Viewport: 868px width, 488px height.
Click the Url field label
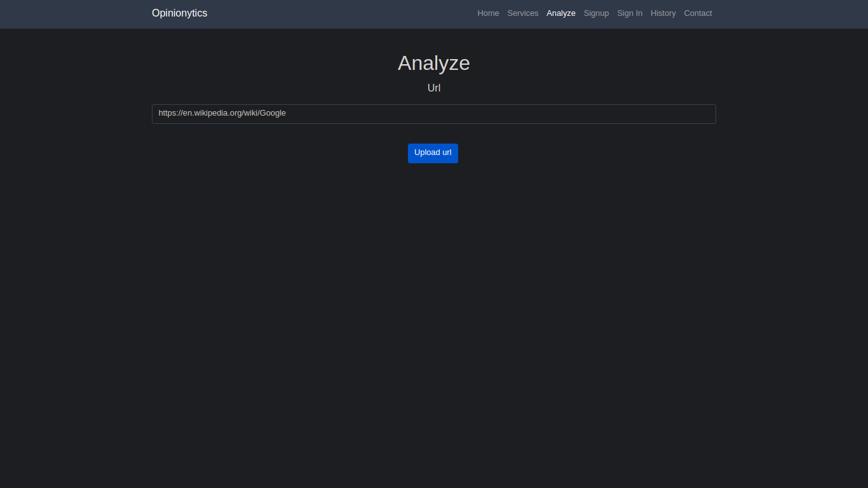[434, 88]
